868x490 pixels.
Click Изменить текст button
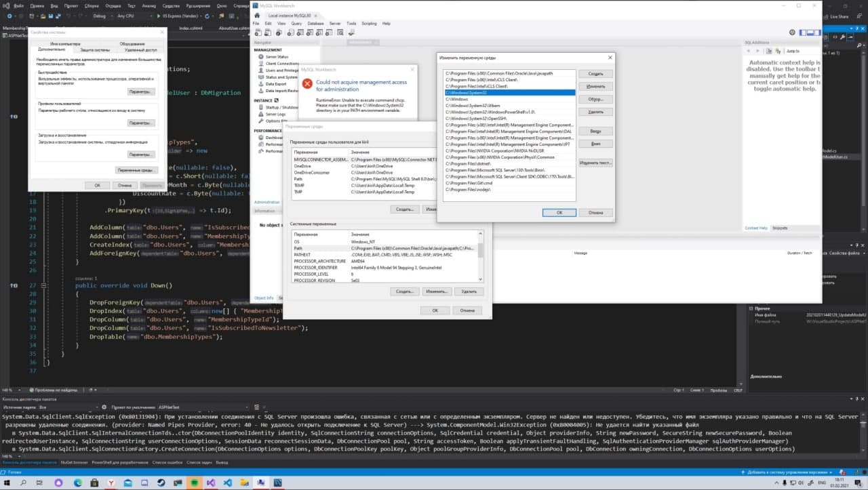pos(595,163)
